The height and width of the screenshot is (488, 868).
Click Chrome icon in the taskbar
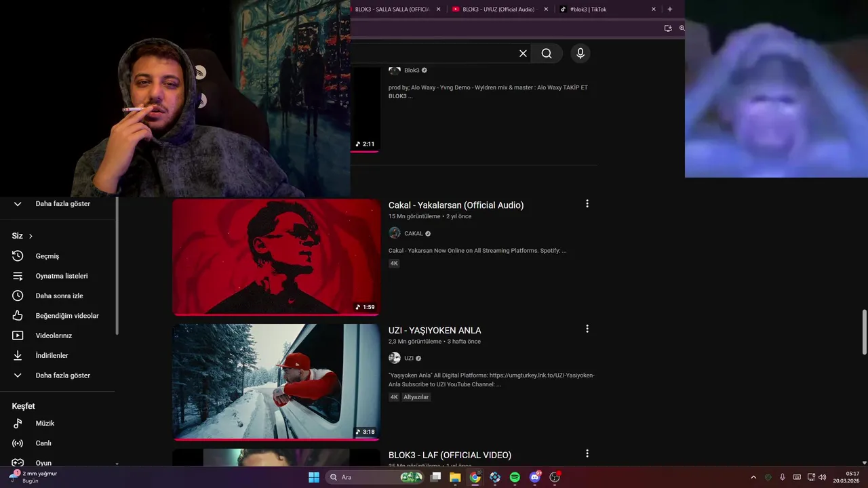(475, 477)
